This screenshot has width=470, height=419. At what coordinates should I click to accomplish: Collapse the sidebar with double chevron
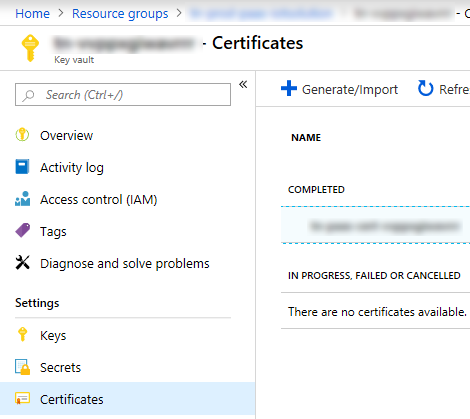pos(243,84)
